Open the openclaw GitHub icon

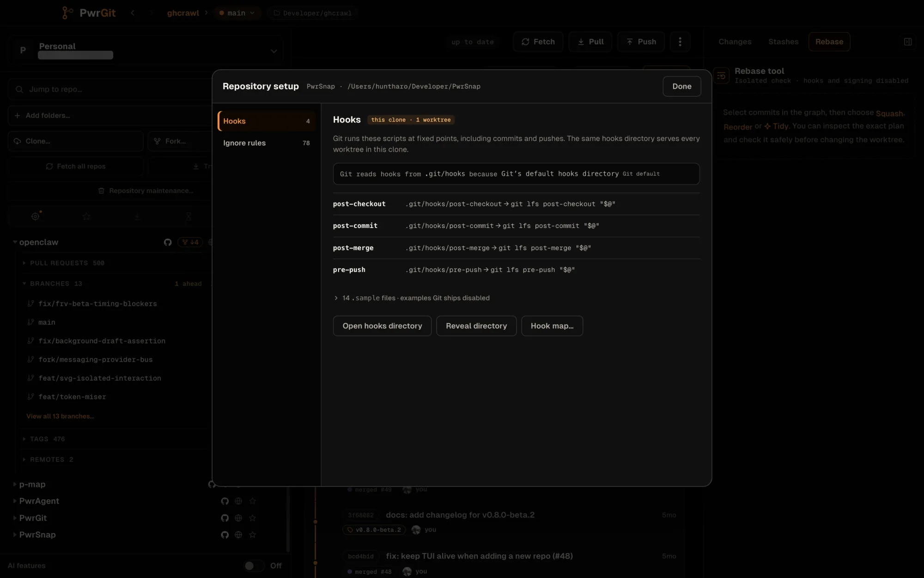168,242
